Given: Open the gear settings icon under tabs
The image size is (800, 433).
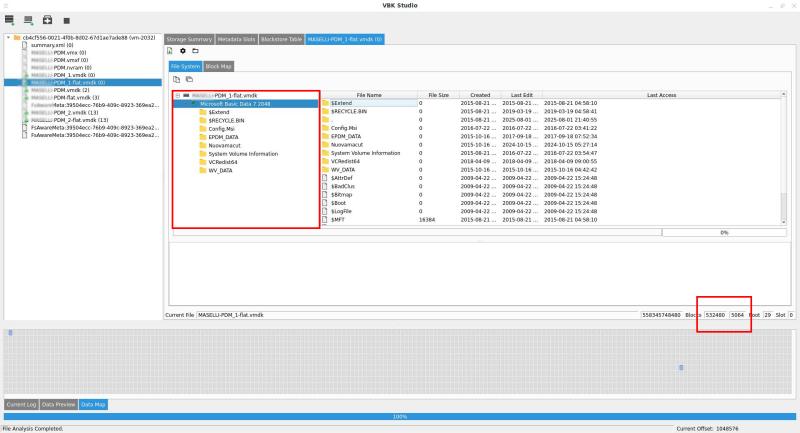Looking at the screenshot, I should (183, 50).
